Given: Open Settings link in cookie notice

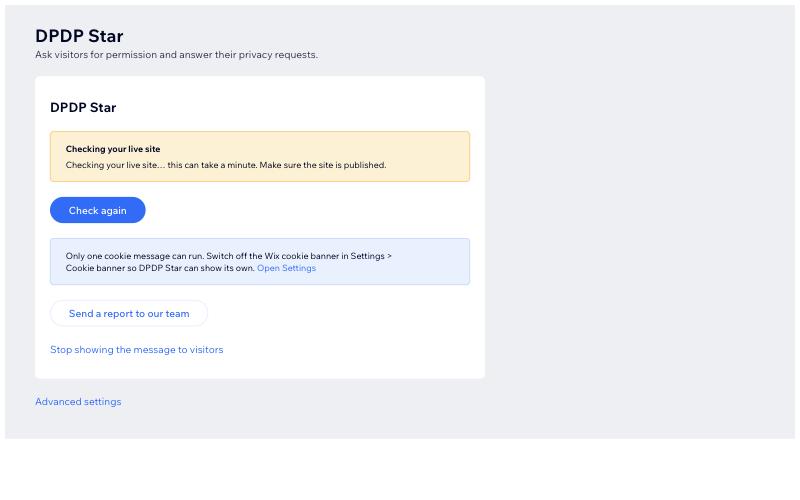Looking at the screenshot, I should click(286, 268).
